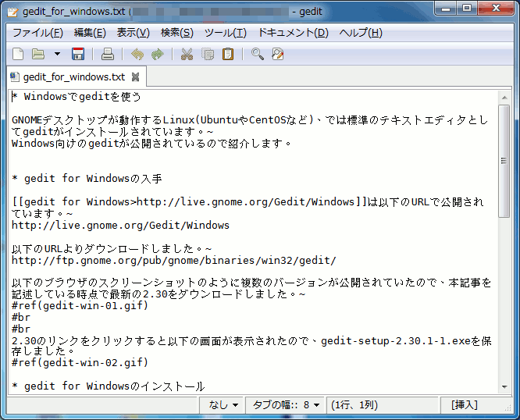Viewport: 520px width, 420px height.
Task: Open Find with the magnifying glass icon
Action: click(257, 54)
